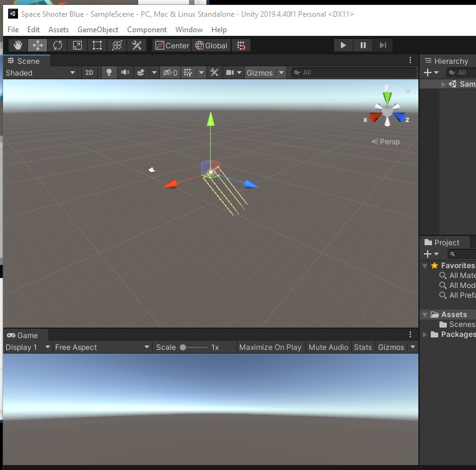Screen dimensions: 476x470
Task: Open the Scene tab options menu
Action: pos(410,60)
